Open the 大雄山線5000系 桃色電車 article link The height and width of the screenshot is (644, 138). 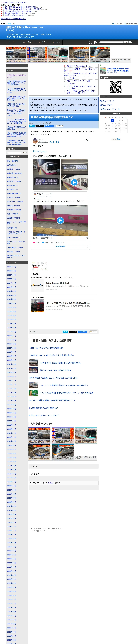(55, 370)
